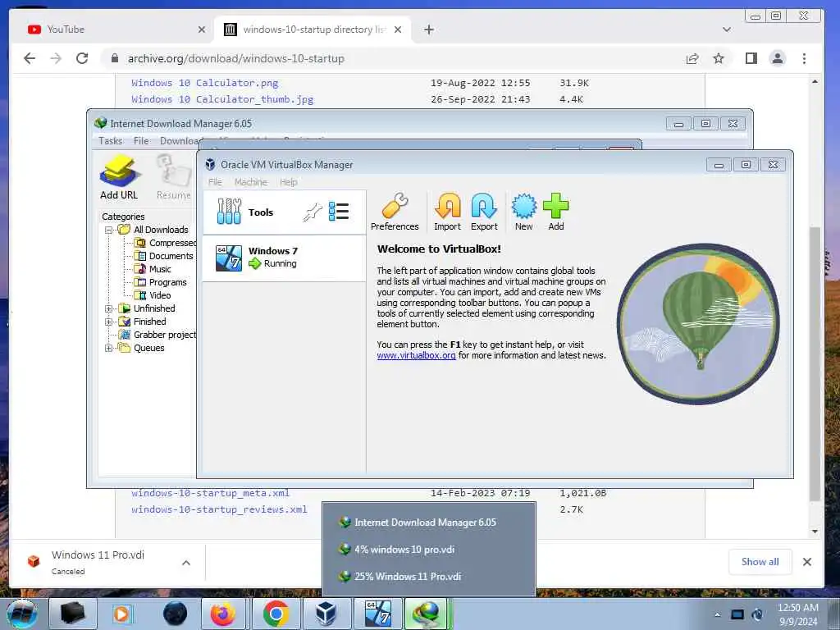This screenshot has height=630, width=840.
Task: Close the Chrome downloads bar
Action: tap(807, 562)
